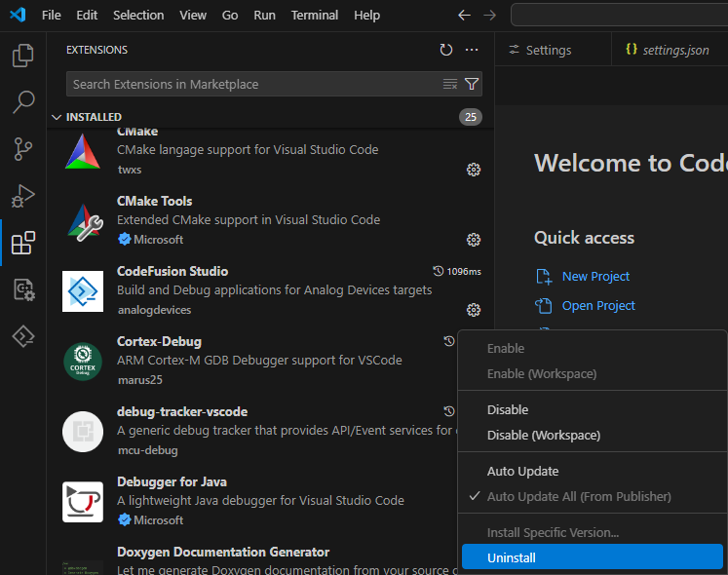Toggle Auto Update in context menu
This screenshot has height=575, width=728.
[593, 471]
